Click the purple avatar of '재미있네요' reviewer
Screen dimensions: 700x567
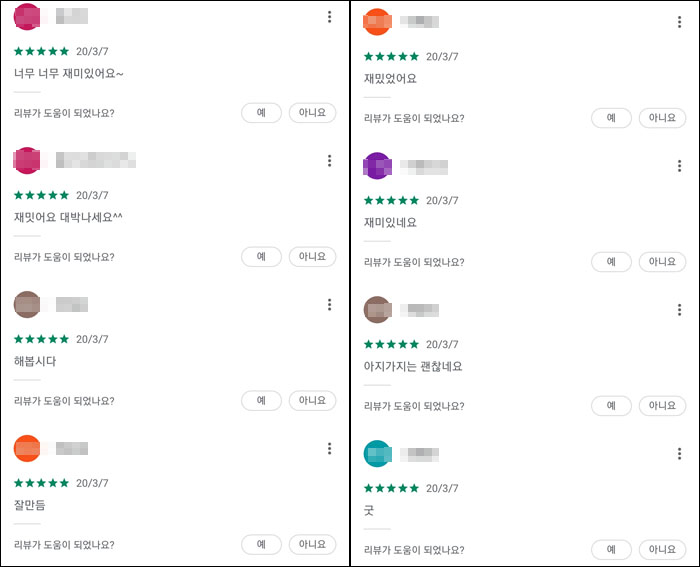377,166
